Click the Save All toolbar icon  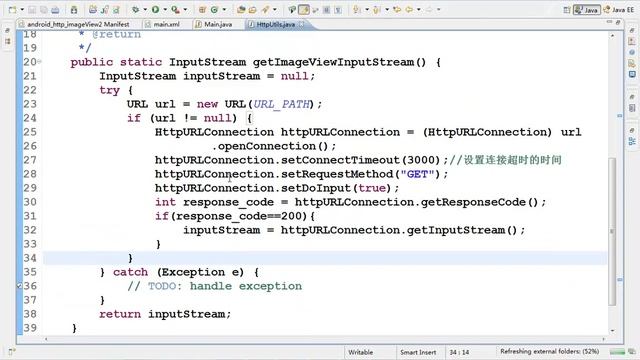44,9
